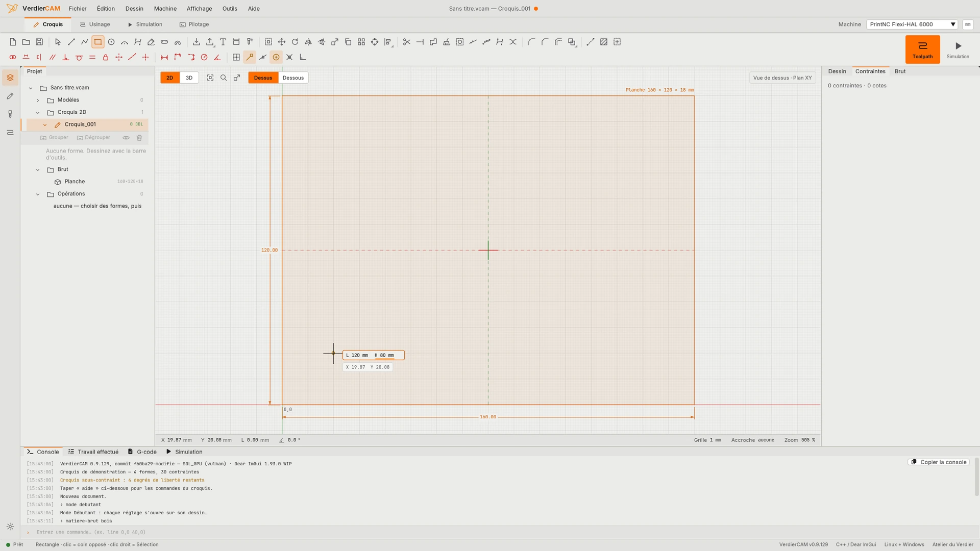Image resolution: width=980 pixels, height=551 pixels.
Task: Toggle the grid display snap icon
Action: pyautogui.click(x=236, y=57)
